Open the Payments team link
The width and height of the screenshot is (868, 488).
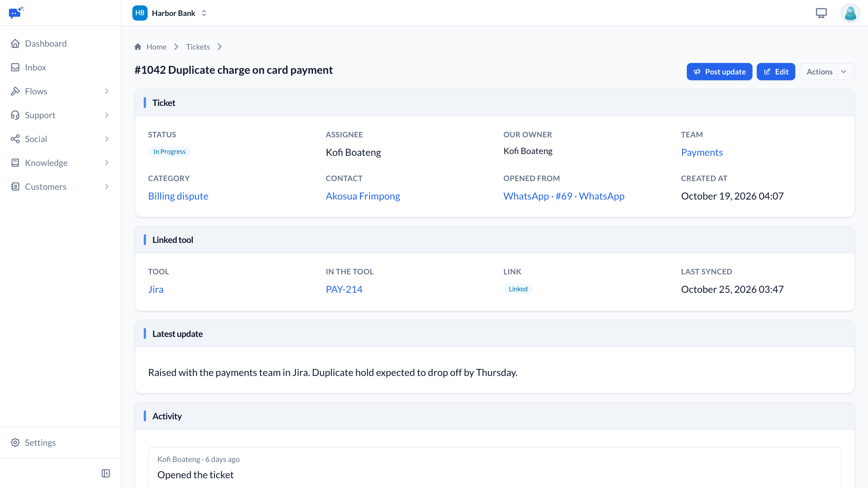[x=702, y=152]
